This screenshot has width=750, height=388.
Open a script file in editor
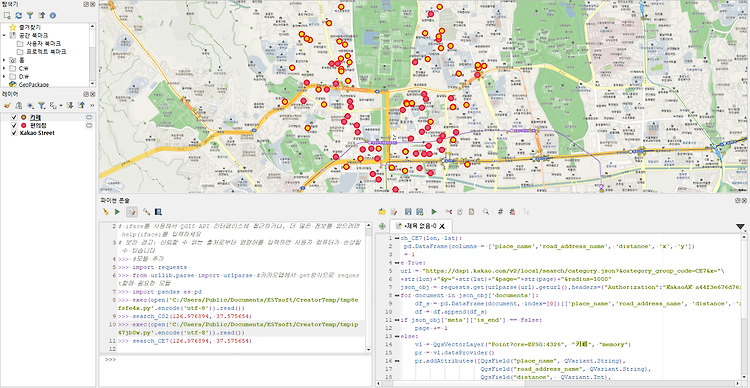coord(382,211)
